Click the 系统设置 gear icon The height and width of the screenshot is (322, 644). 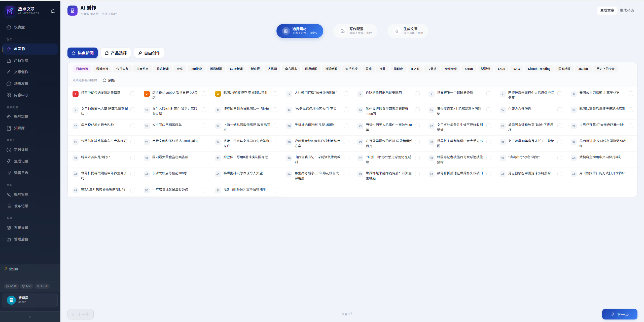(x=9, y=228)
